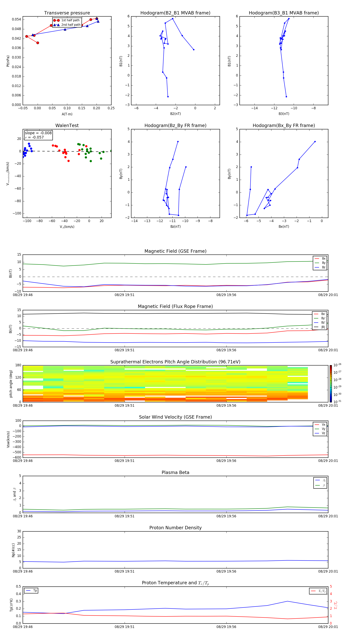Screen dimensions: 351x644
Task: Click the 'Proton Temperature and Te/Tp' title
Action: tap(175, 583)
